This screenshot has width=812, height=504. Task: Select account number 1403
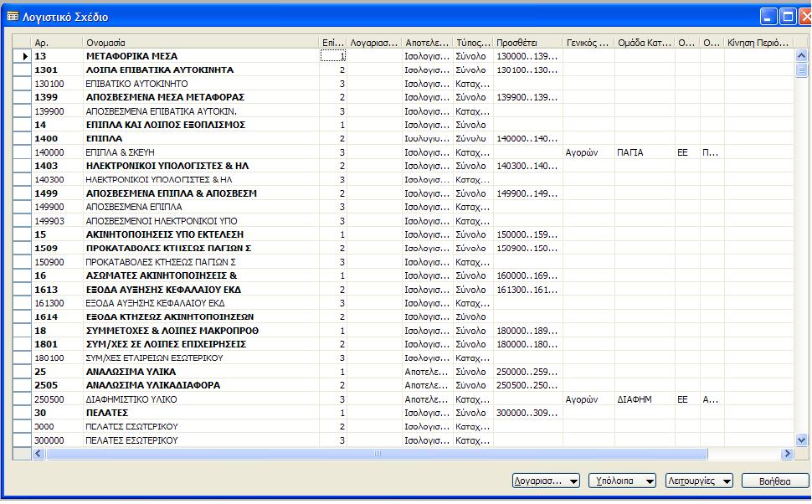[45, 167]
